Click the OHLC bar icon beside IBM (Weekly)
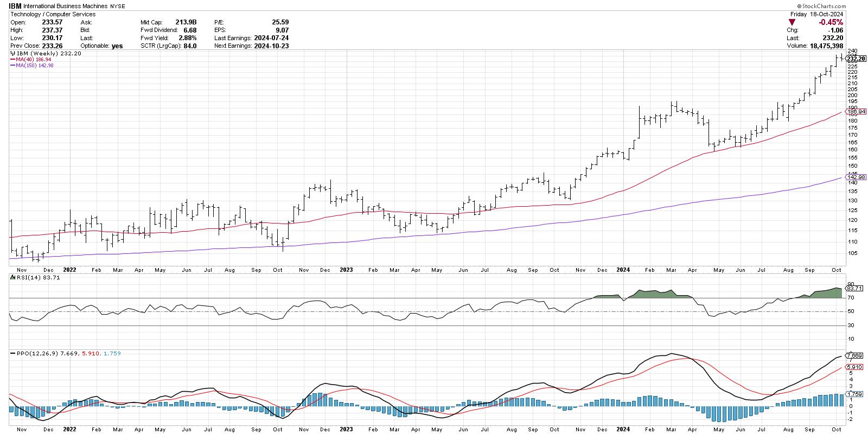The image size is (868, 434). pyautogui.click(x=12, y=54)
